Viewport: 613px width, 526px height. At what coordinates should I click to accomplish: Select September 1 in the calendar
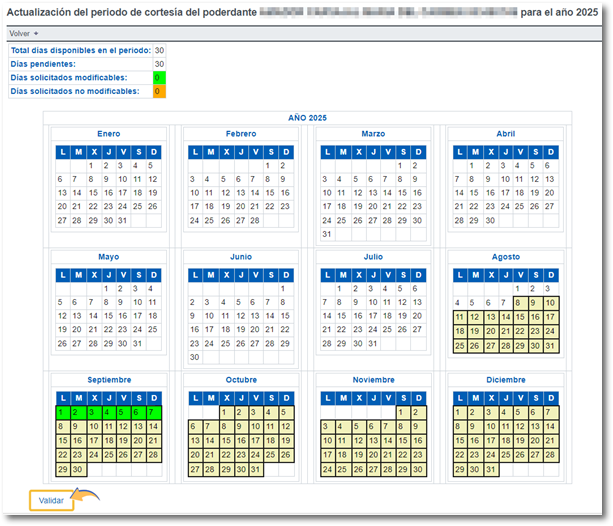tap(62, 412)
